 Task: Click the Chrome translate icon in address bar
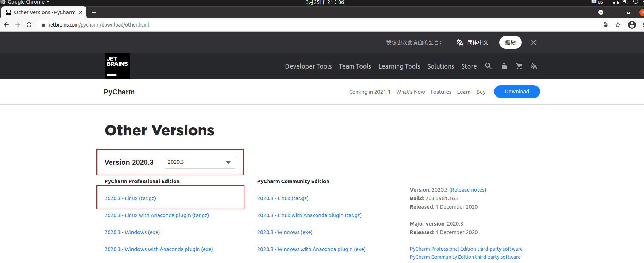click(x=607, y=25)
